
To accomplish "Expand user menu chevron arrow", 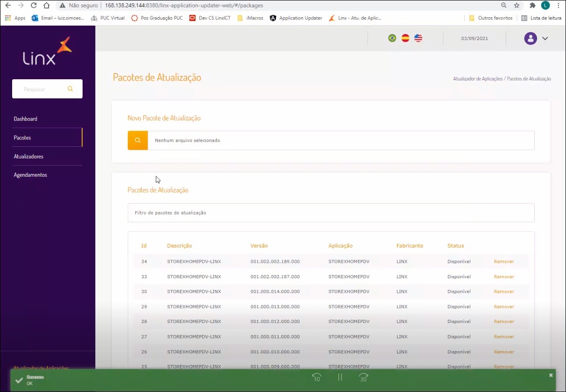I will (x=545, y=39).
